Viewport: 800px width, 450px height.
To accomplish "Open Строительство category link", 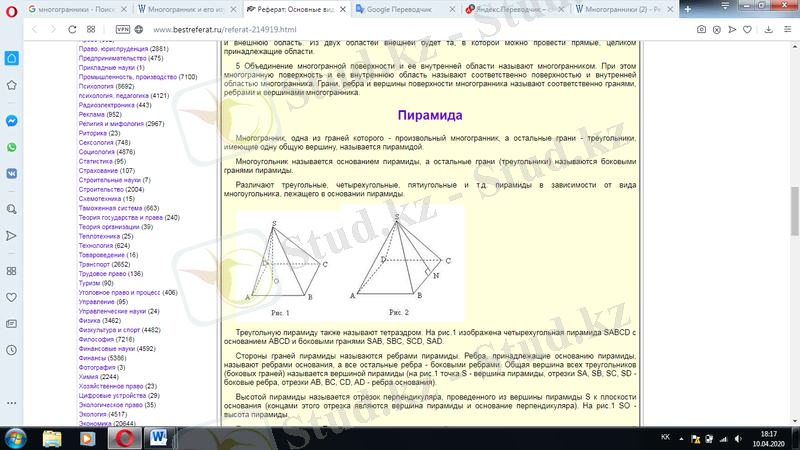I will click(101, 189).
